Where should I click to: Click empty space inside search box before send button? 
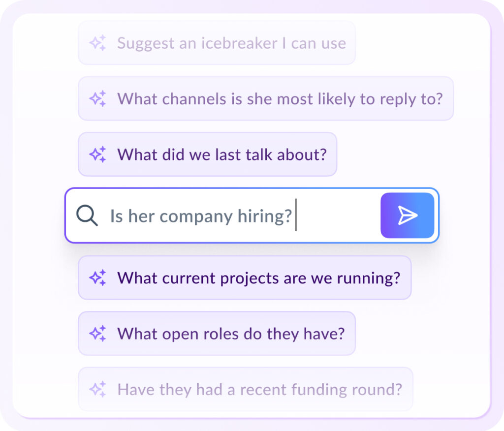pos(338,215)
